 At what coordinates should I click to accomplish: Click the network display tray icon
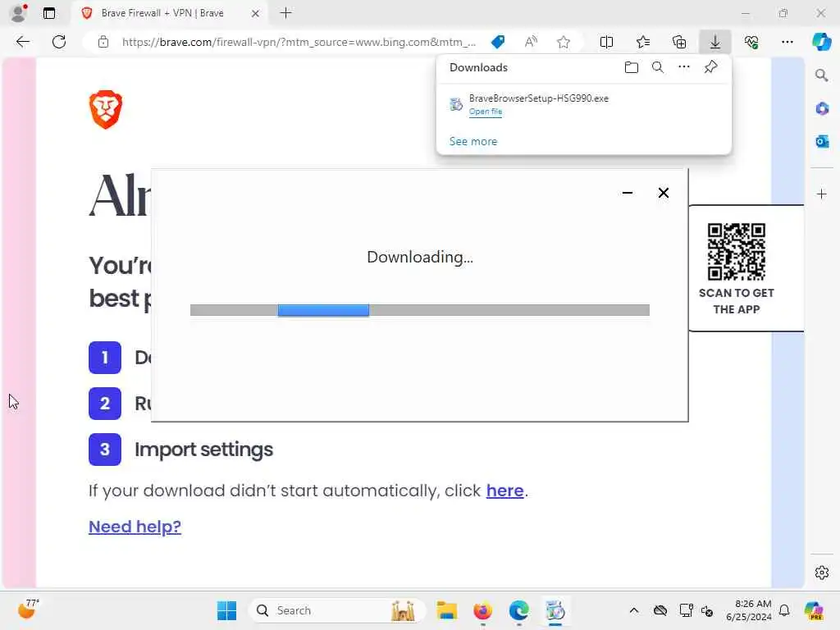pyautogui.click(x=686, y=610)
